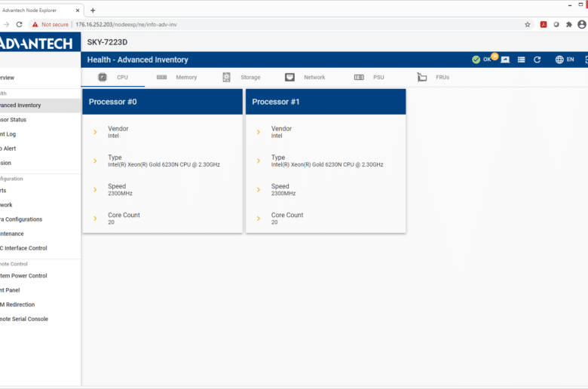
Task: Open the browser extensions puzzle icon
Action: pos(569,24)
